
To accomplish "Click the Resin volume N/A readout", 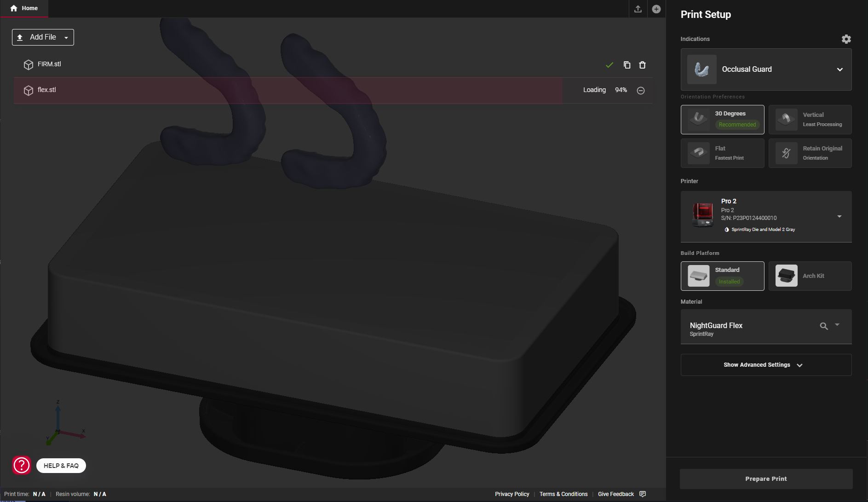I will coord(81,494).
